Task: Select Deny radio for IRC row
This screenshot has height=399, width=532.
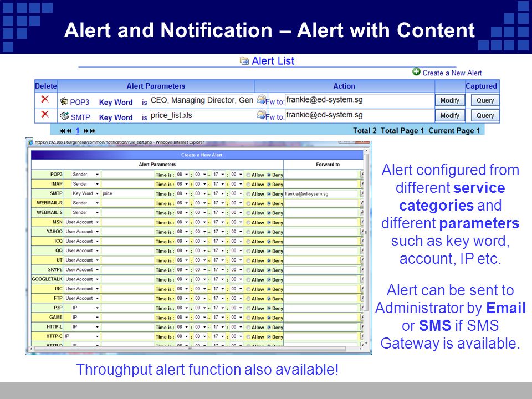Action: click(269, 289)
